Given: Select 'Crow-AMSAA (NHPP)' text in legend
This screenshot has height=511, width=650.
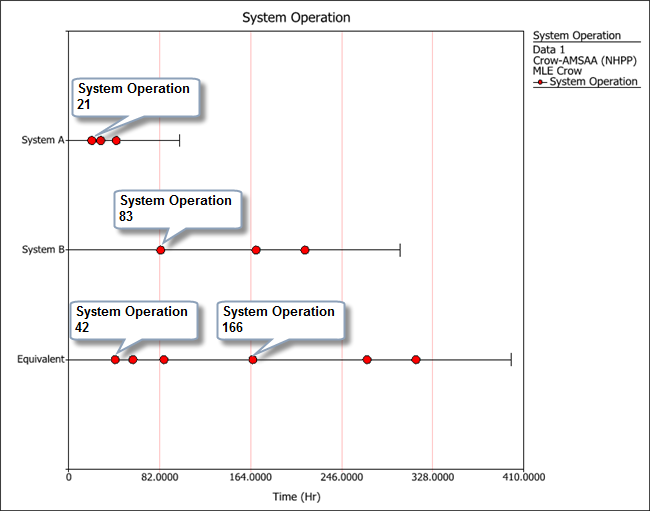Looking at the screenshot, I should coord(579,60).
